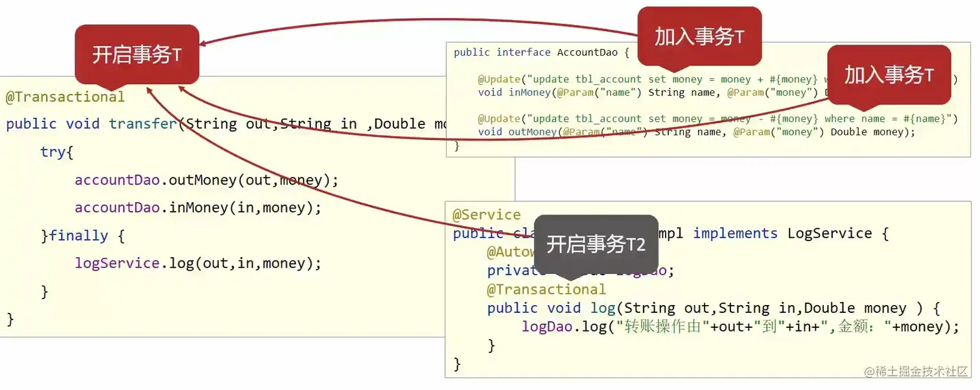Viewport: 980px width, 390px height.
Task: Click the upper 加入事务T callout
Action: pyautogui.click(x=699, y=36)
